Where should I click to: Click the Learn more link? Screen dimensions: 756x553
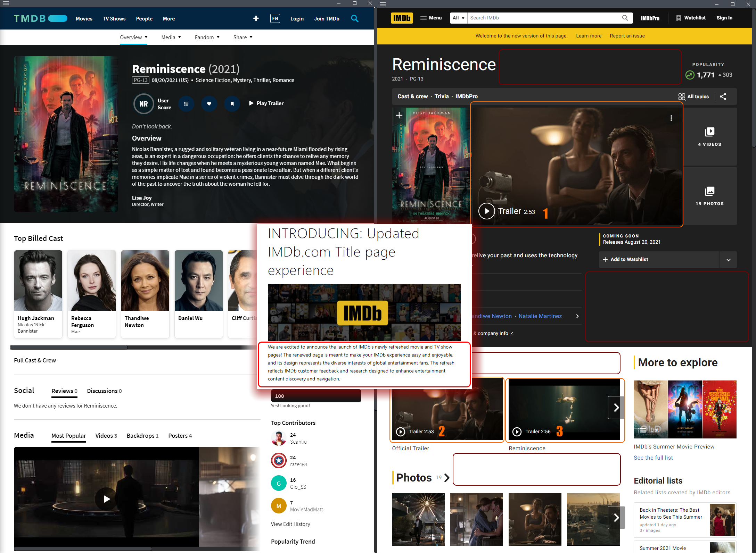coord(589,36)
